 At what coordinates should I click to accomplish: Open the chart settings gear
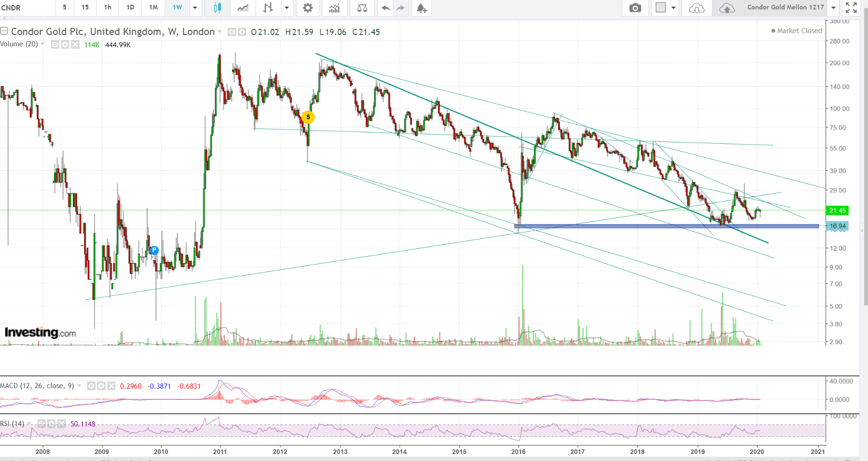(308, 8)
